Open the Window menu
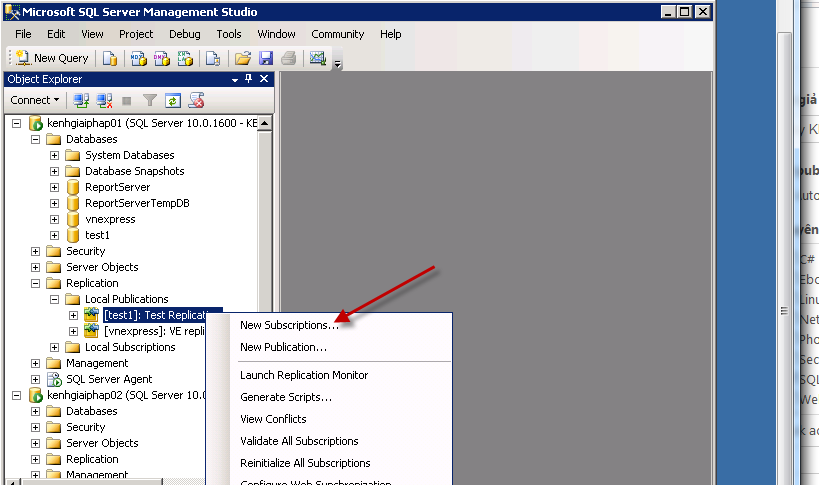The image size is (819, 485). (x=276, y=34)
